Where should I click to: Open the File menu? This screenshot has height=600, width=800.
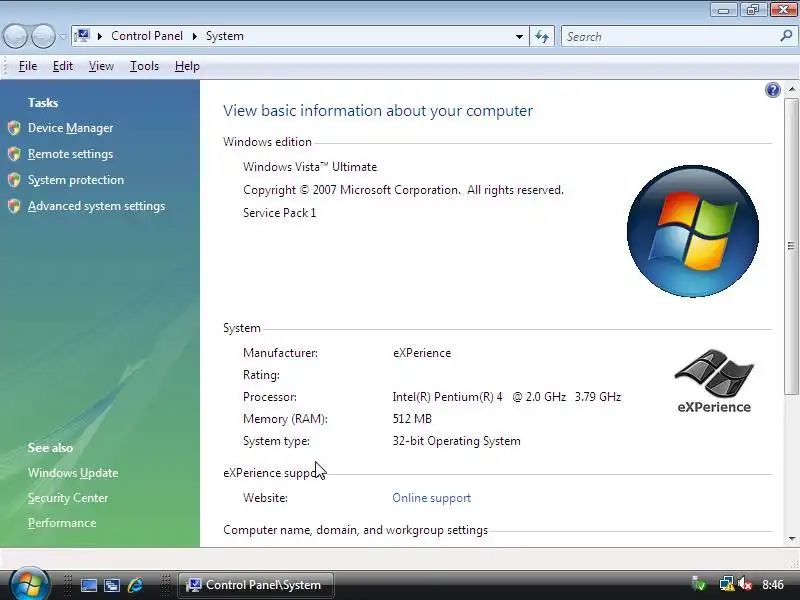coord(28,66)
